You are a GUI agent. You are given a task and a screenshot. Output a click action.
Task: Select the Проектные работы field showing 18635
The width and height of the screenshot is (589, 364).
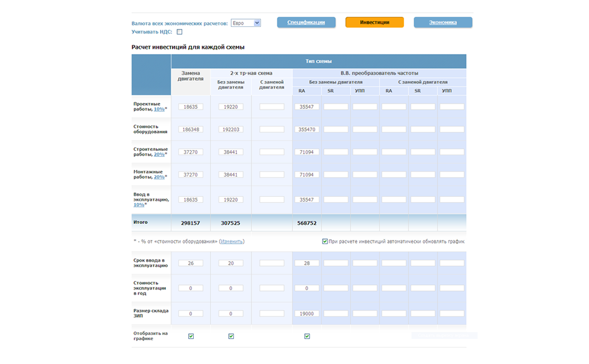pyautogui.click(x=190, y=107)
